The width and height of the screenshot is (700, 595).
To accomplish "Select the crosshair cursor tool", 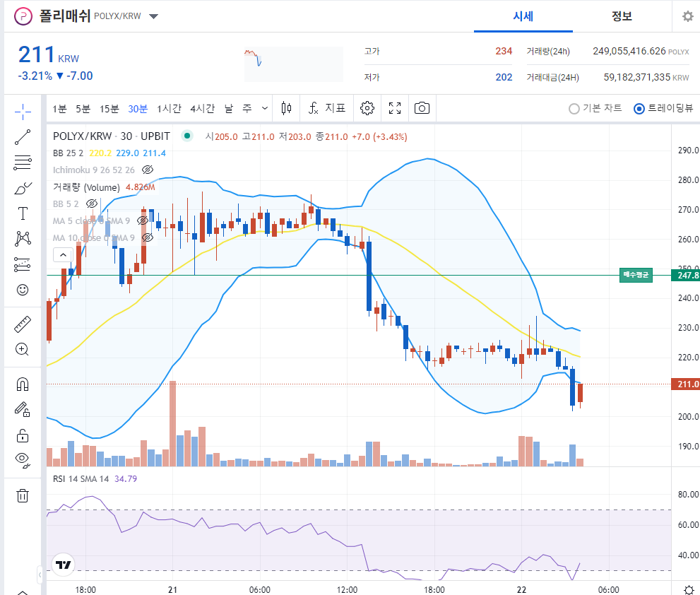I will pyautogui.click(x=23, y=112).
